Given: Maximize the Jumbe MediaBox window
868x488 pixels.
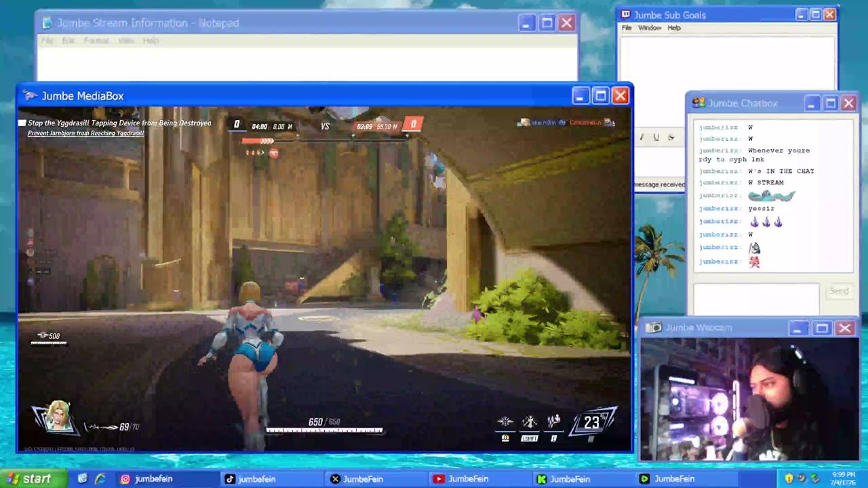Looking at the screenshot, I should (600, 96).
